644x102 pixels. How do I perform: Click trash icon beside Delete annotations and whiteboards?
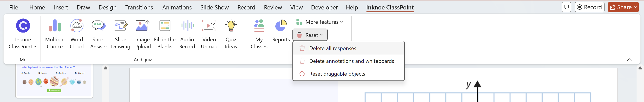click(x=302, y=61)
